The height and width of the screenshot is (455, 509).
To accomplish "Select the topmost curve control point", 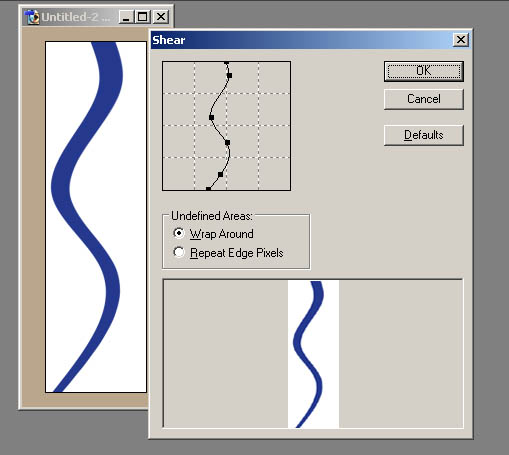I will pyautogui.click(x=226, y=62).
